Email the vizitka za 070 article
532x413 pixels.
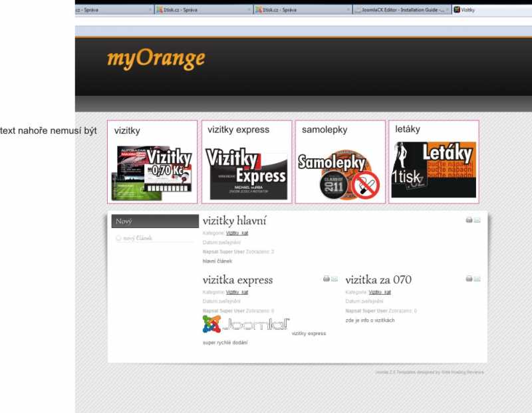477,279
